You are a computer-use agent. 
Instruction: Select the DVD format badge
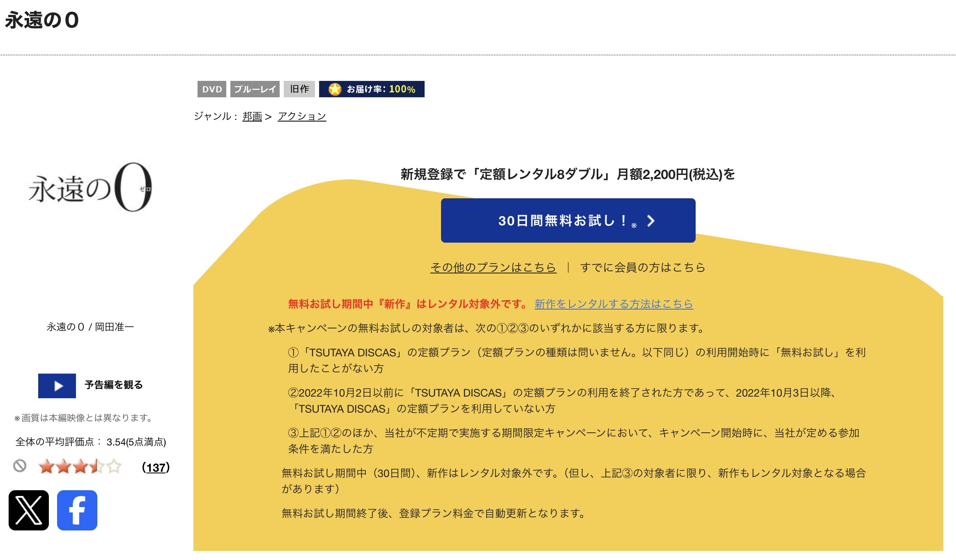click(212, 89)
